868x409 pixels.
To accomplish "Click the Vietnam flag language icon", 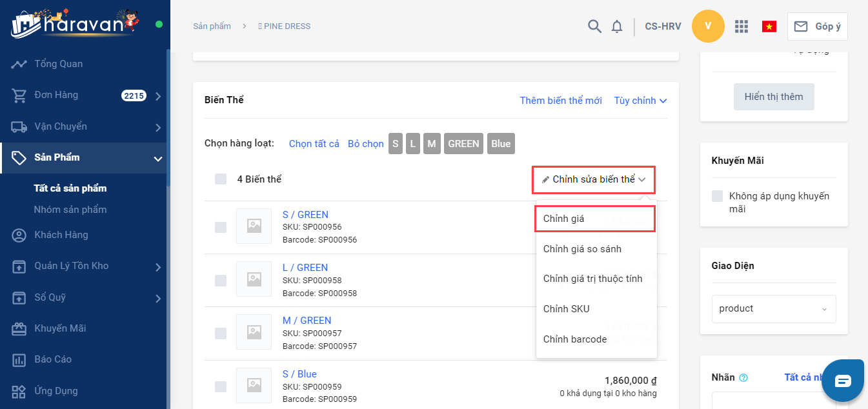I will click(x=769, y=26).
